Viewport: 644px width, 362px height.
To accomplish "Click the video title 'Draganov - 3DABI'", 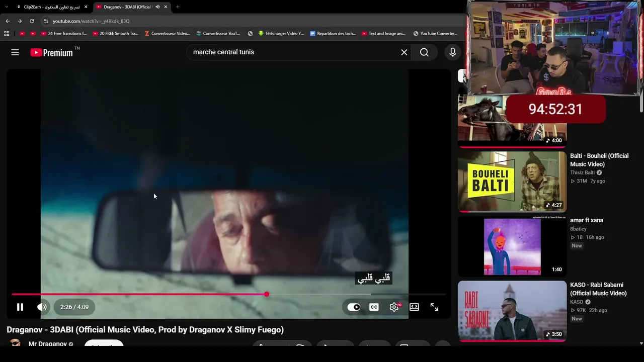I will click(x=145, y=330).
